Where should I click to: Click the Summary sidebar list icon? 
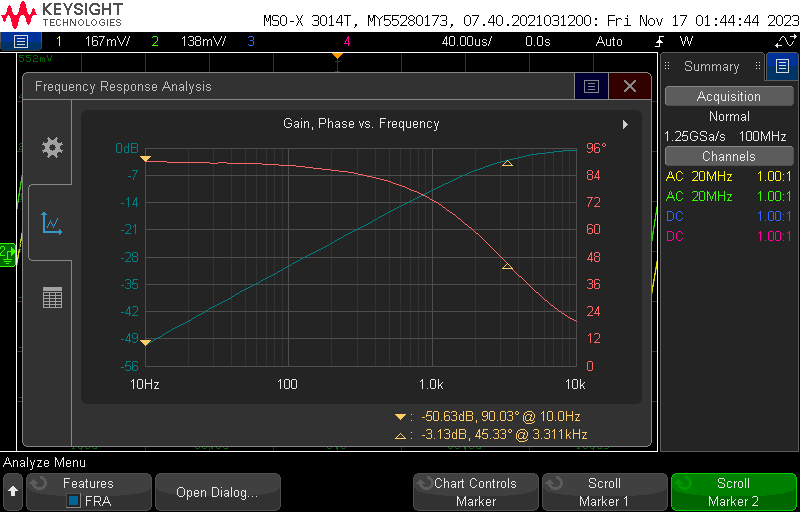(x=782, y=67)
